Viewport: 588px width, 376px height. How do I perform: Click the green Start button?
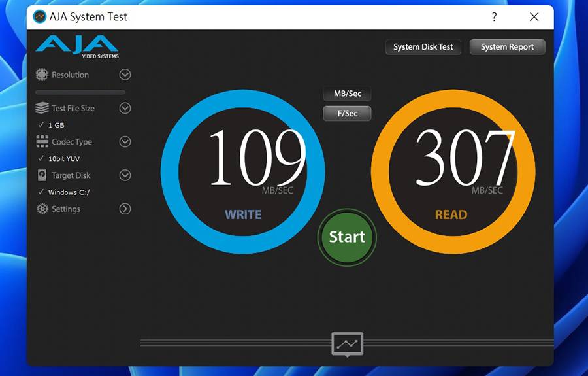coord(347,237)
